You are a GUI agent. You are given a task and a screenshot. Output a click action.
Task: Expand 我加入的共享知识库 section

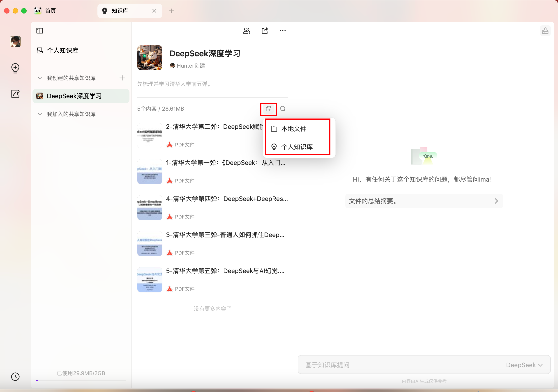(x=40, y=114)
